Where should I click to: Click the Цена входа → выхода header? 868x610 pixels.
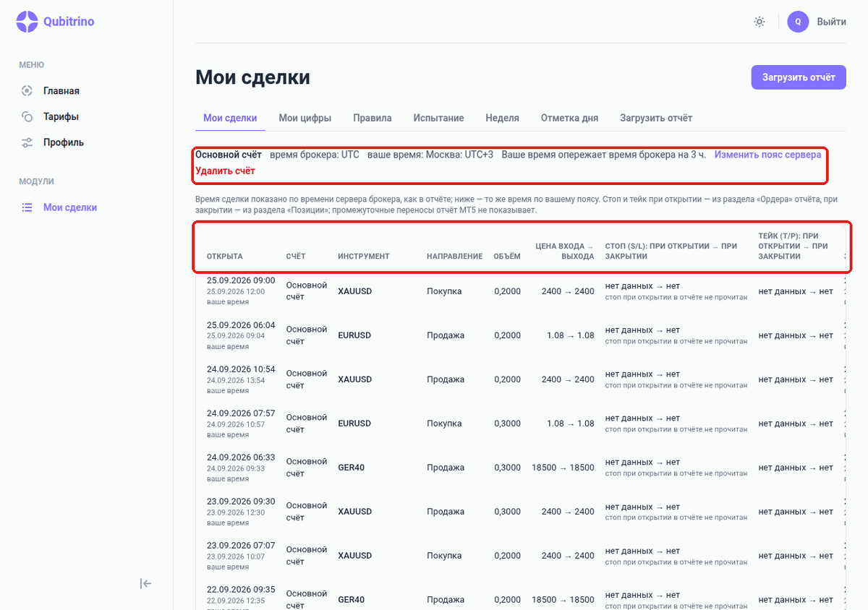565,252
